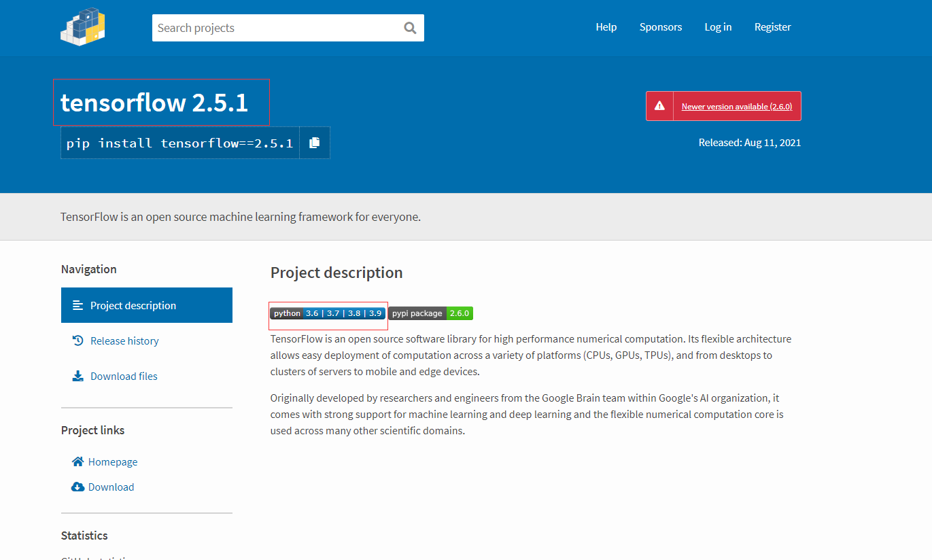This screenshot has height=560, width=932.
Task: Click the Download cloud icon
Action: (x=77, y=487)
